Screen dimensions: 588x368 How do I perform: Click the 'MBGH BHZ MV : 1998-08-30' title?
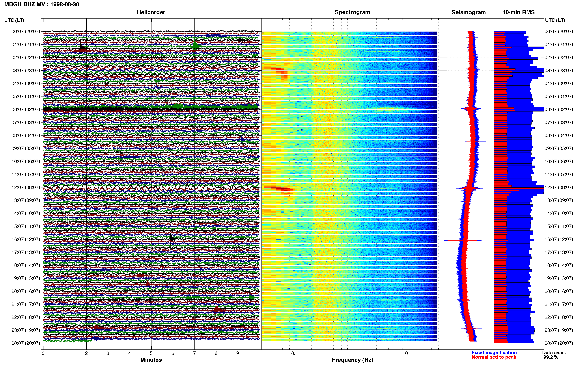click(42, 4)
